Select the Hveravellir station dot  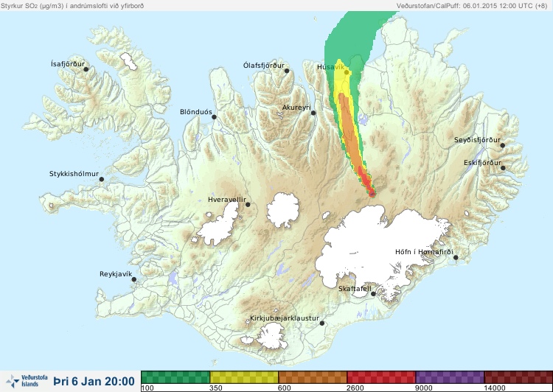point(248,204)
